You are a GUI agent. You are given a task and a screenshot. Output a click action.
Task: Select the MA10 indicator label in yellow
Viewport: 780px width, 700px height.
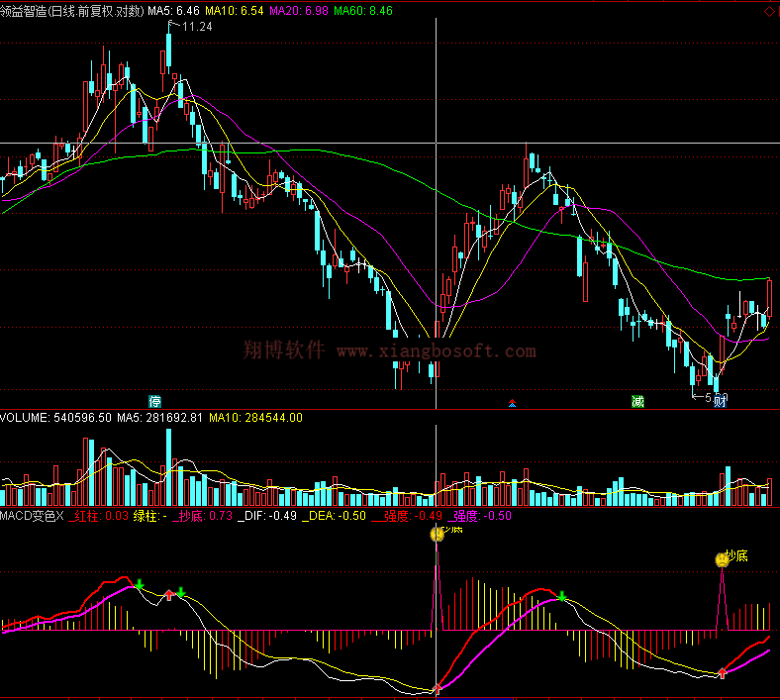(x=234, y=11)
